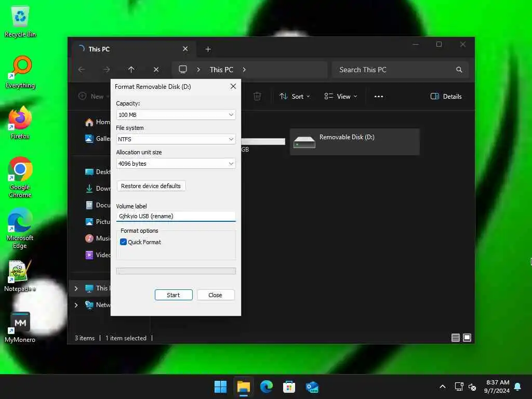
Task: Click the Volume label text field
Action: 176,216
